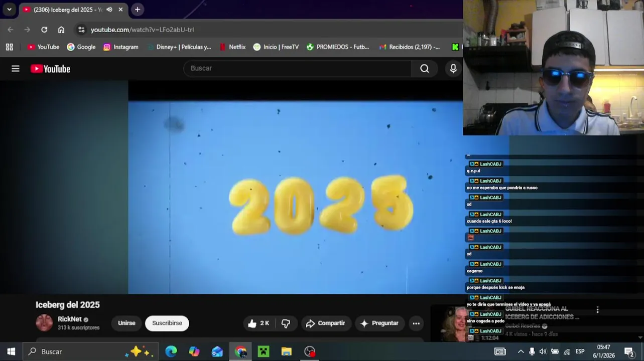Click the Windows taskbar Buscar search box
The width and height of the screenshot is (644, 361).
click(90, 351)
